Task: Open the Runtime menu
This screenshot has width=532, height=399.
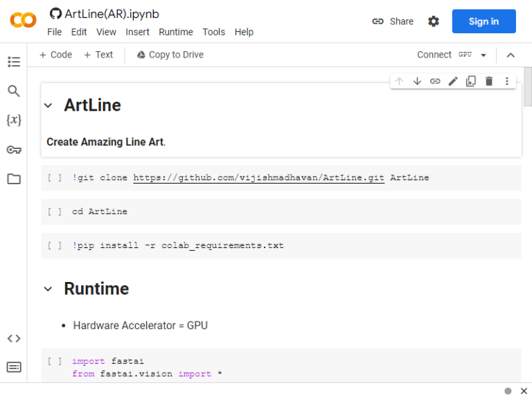Action: [176, 32]
